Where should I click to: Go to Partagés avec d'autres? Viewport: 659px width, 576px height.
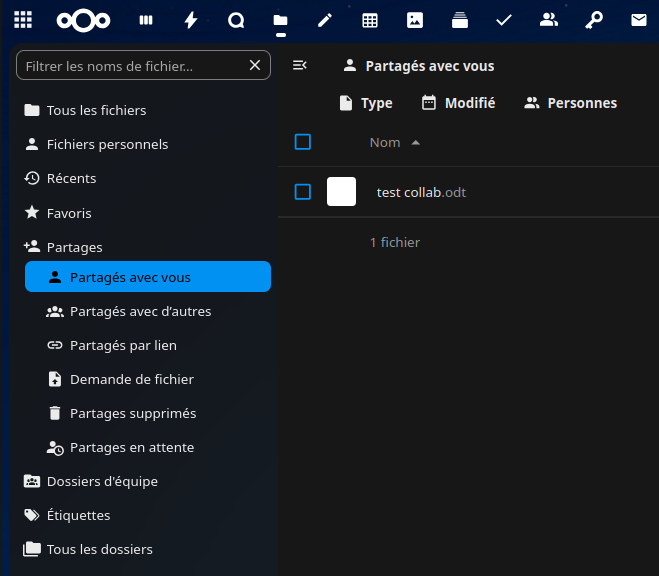140,311
